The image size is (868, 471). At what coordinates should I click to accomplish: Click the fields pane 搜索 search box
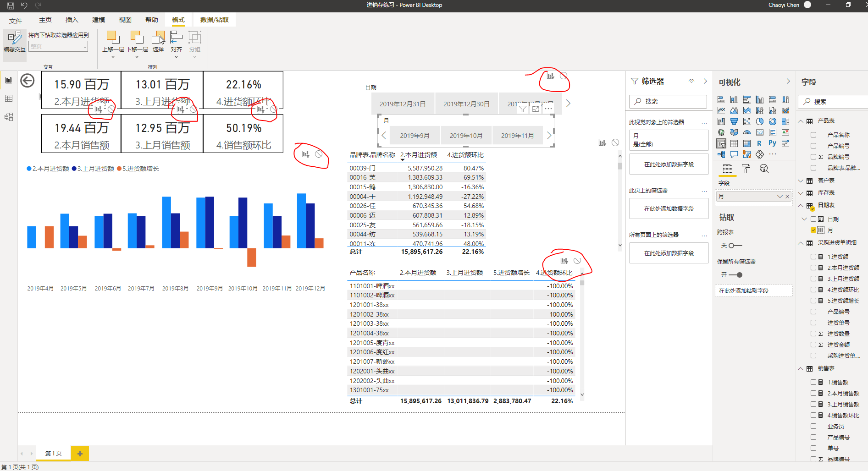tap(833, 102)
